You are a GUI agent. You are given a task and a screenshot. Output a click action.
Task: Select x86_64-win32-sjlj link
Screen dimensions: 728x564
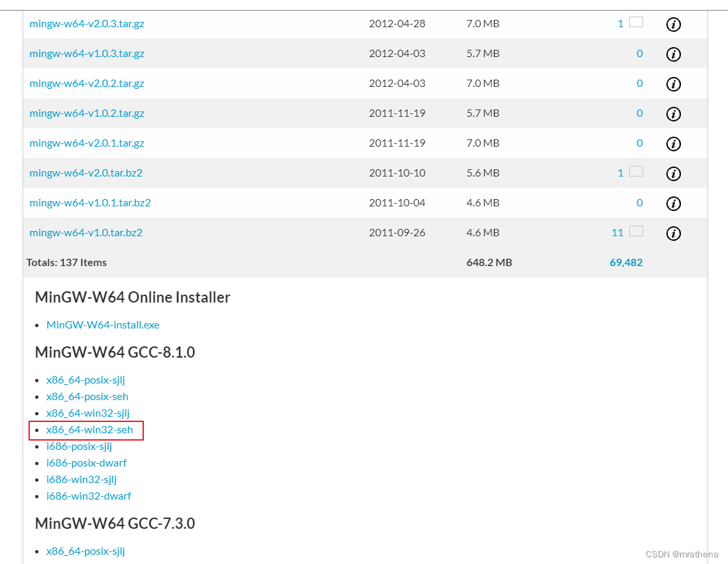coord(88,413)
